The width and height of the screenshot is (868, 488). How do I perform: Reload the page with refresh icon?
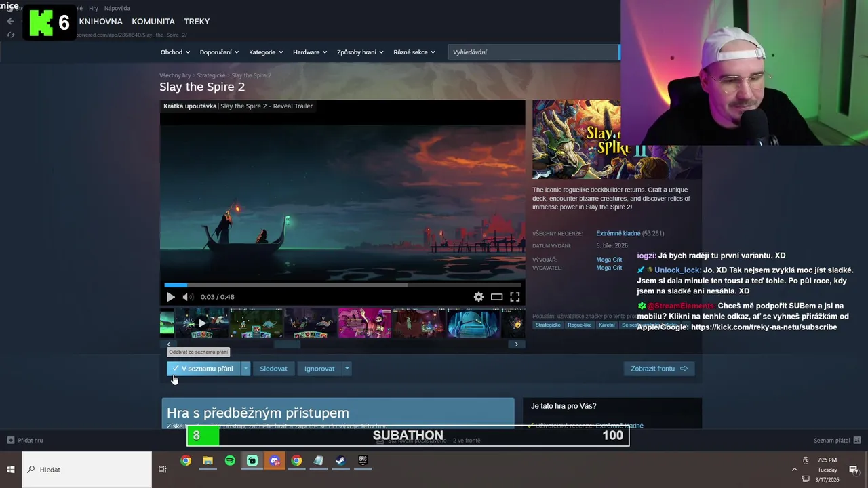coord(10,35)
